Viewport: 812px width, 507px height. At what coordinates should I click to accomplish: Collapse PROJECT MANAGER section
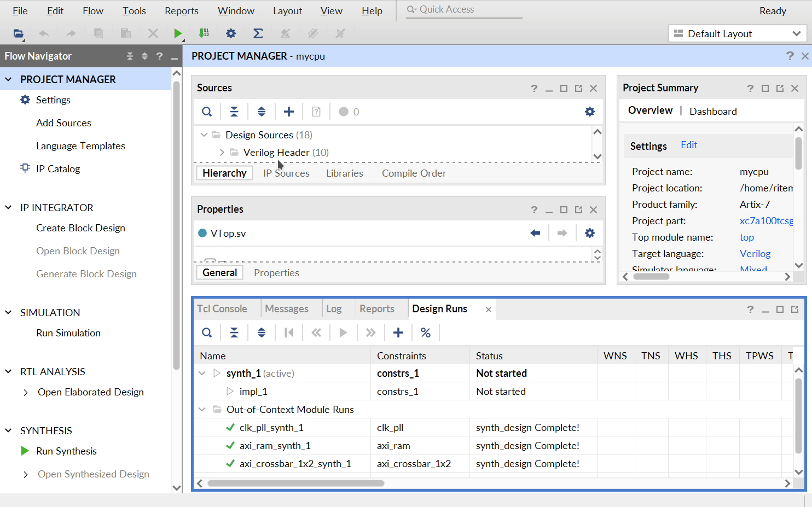(8, 79)
